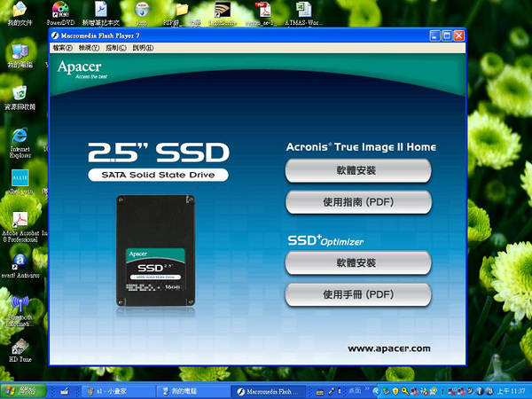Click 軟體安裝 under SSD+ Optimizer
Viewport: 532px width, 399px height.
click(358, 262)
